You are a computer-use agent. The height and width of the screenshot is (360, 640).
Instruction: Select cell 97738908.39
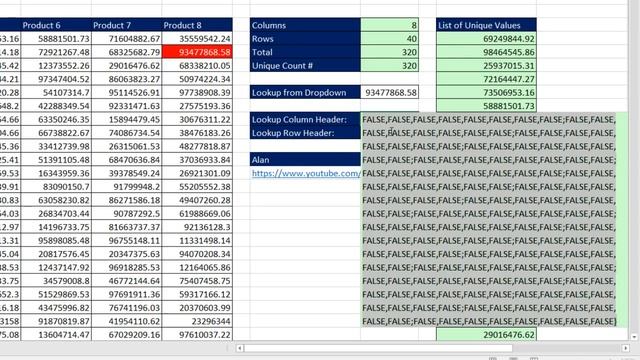pyautogui.click(x=197, y=92)
